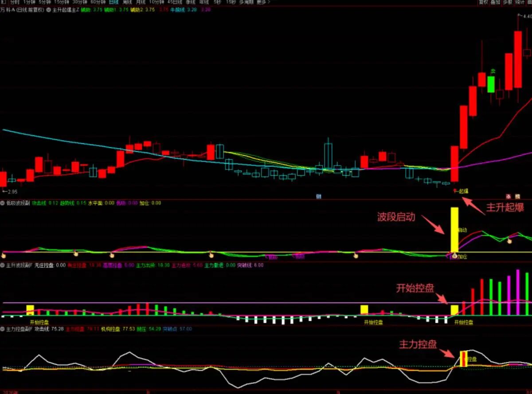The image size is (532, 394).
Task: Click the 叠加 overlay button
Action: (x=495, y=2)
